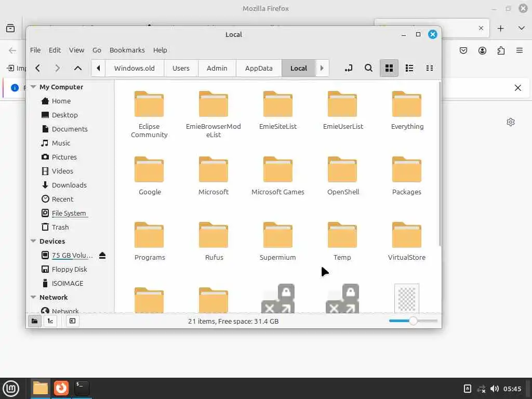532x399 pixels.
Task: Jump to Windows.old in path bar
Action: (x=135, y=68)
